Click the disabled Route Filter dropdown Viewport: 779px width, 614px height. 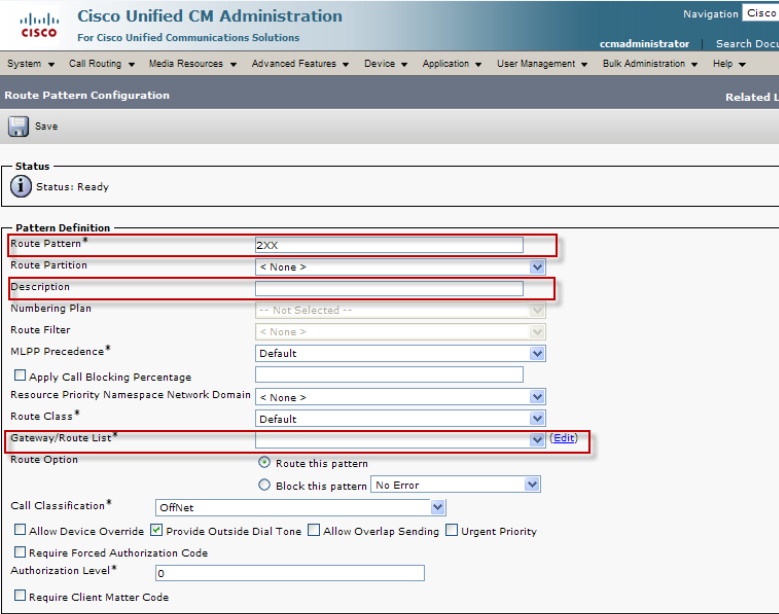pyautogui.click(x=400, y=331)
